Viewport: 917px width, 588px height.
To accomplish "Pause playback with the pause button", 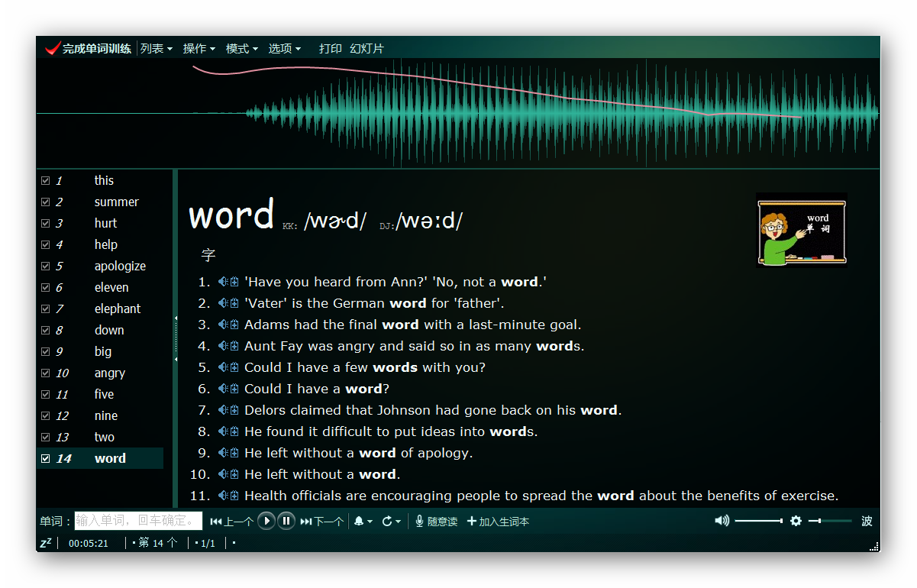I will tap(286, 521).
